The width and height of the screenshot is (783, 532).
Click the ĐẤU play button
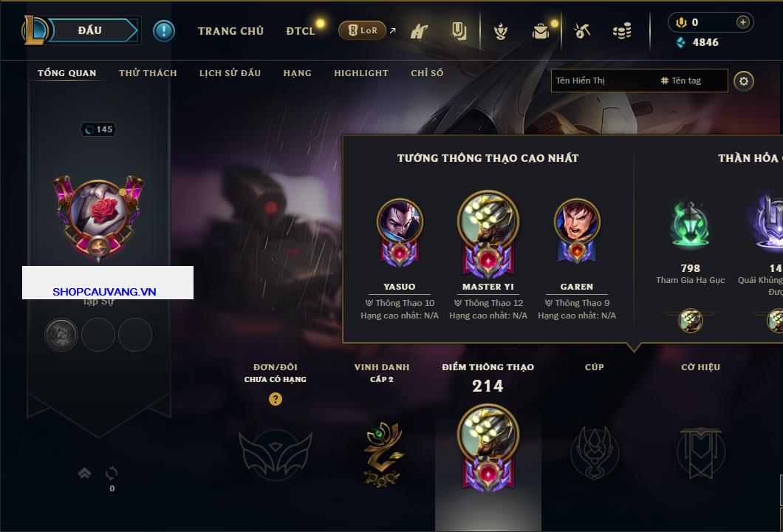pyautogui.click(x=90, y=30)
